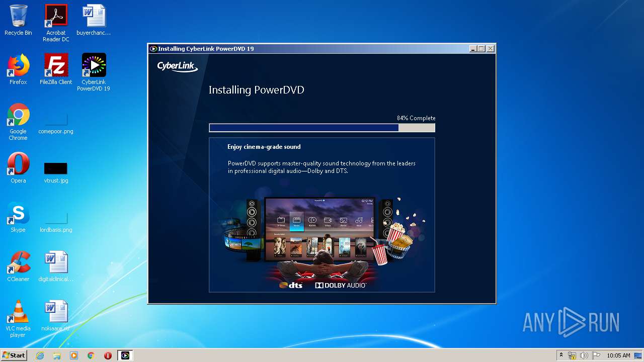Minimize the PowerDVD installer window

473,49
